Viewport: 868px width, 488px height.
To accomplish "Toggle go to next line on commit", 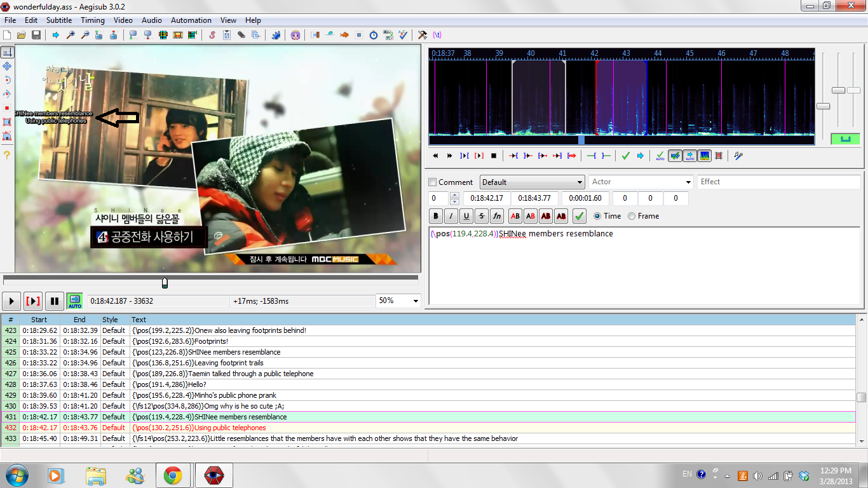I will (x=675, y=156).
